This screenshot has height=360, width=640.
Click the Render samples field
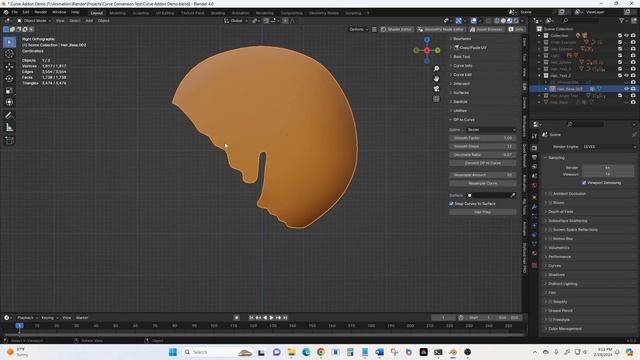(608, 168)
